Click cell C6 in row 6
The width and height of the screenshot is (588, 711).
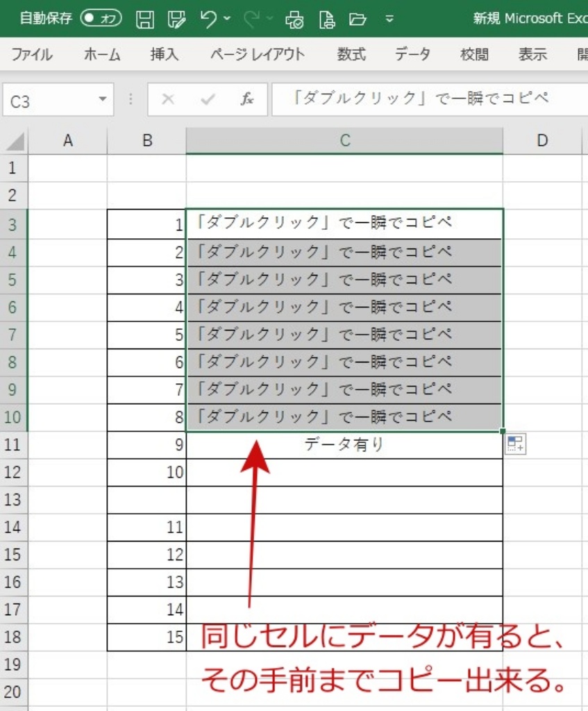tap(344, 308)
